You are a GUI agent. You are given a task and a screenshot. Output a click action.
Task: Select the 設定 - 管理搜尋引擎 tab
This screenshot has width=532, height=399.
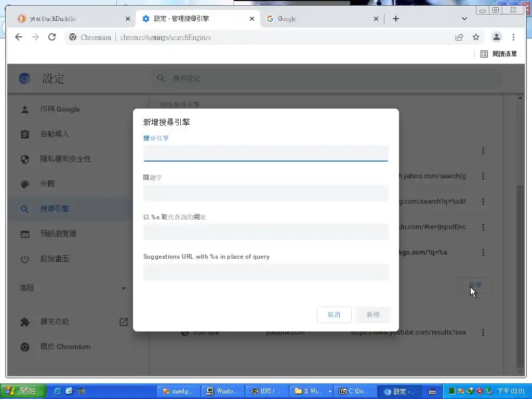(x=198, y=19)
